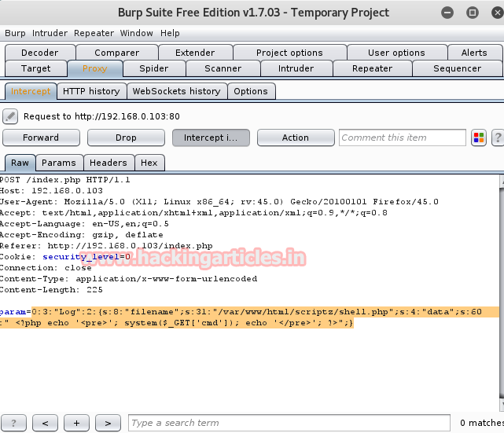This screenshot has height=433, width=504.
Task: Switch to the Sequencer tab
Action: click(458, 68)
